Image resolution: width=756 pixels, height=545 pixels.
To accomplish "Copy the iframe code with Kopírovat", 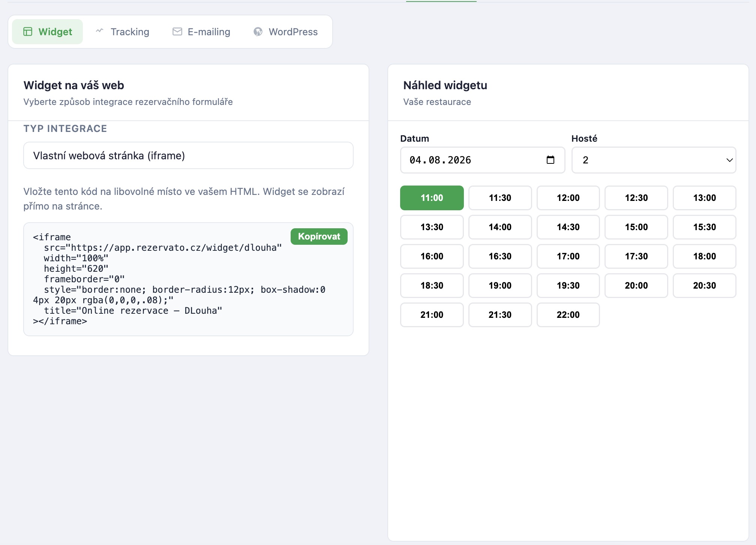I will click(319, 237).
